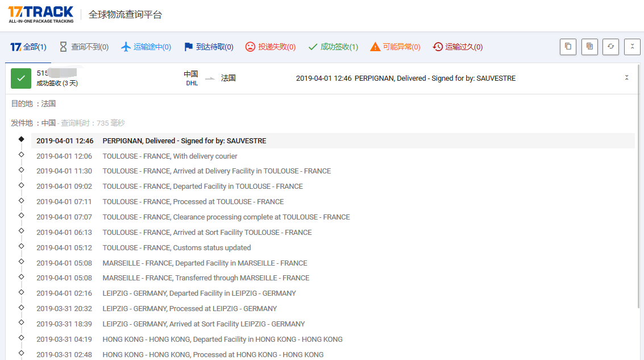Select the 成功签收(1) delivered tab

(333, 47)
